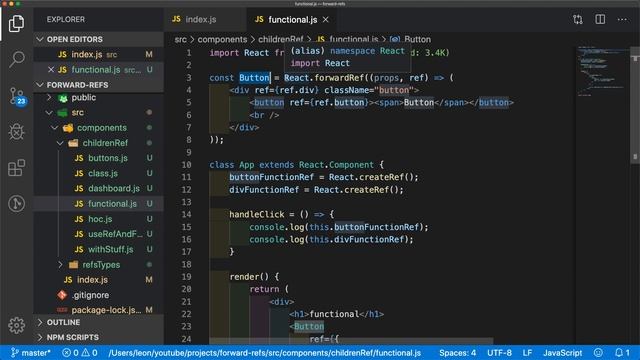Open notifications bell in status bar

point(622,353)
